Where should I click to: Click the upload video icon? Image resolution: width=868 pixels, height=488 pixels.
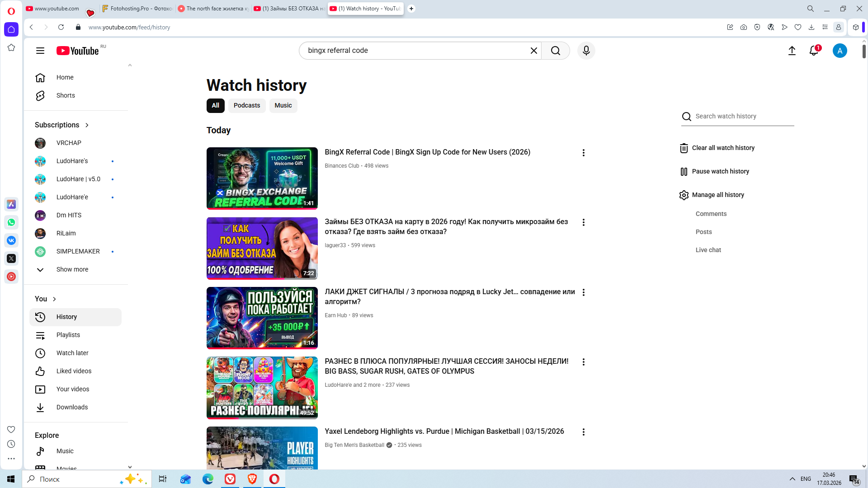click(792, 51)
